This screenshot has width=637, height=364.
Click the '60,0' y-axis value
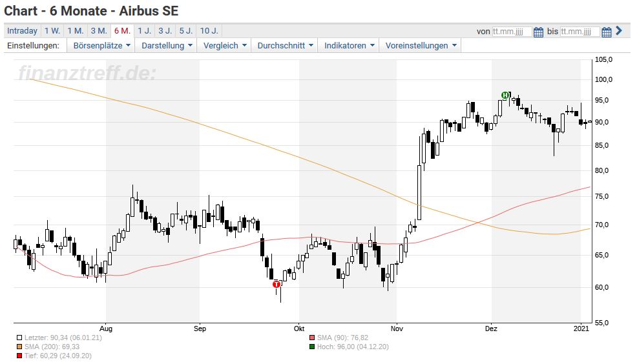click(x=601, y=287)
